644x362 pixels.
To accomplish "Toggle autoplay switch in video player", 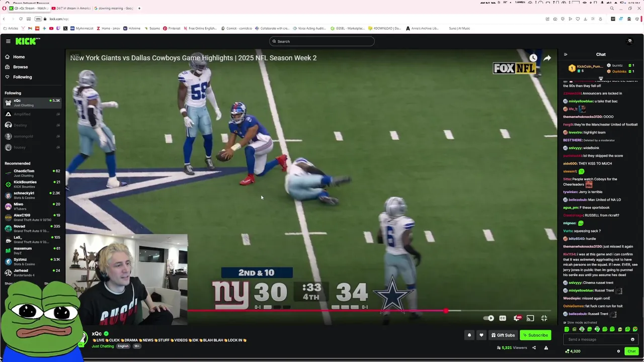I will coord(489,318).
